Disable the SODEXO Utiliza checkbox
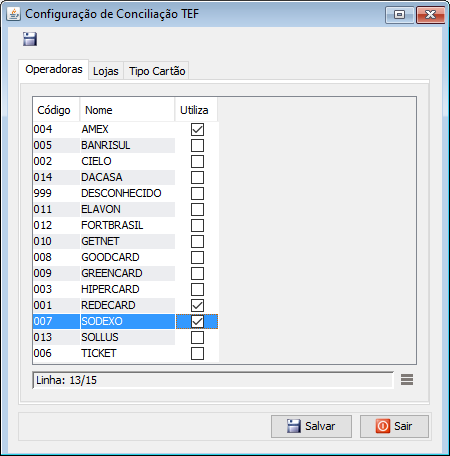The width and height of the screenshot is (450, 456). (197, 321)
